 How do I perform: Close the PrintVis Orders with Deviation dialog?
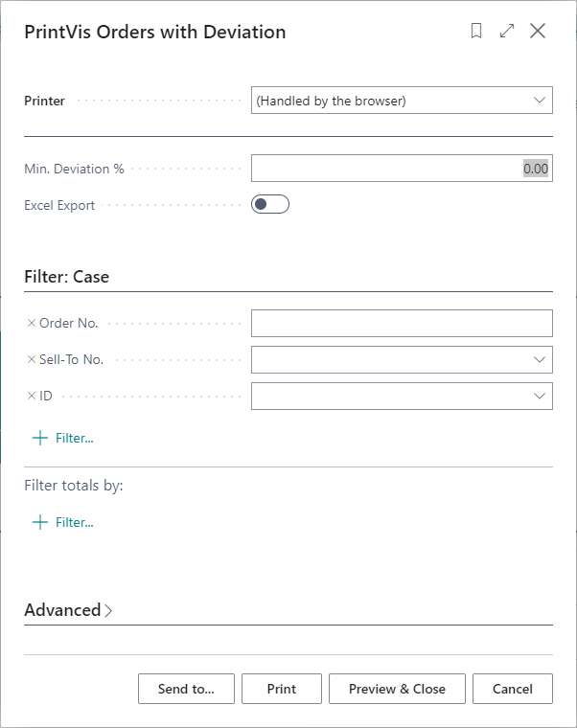(538, 31)
